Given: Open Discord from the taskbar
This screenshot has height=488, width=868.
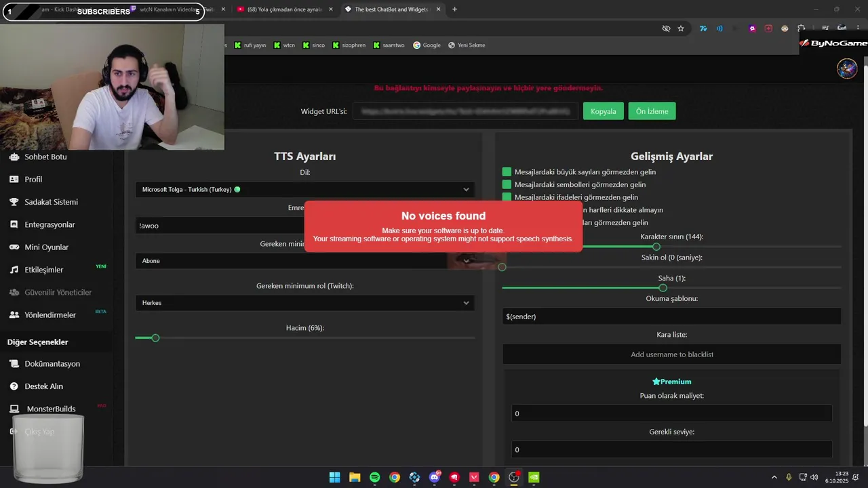Looking at the screenshot, I should (434, 477).
